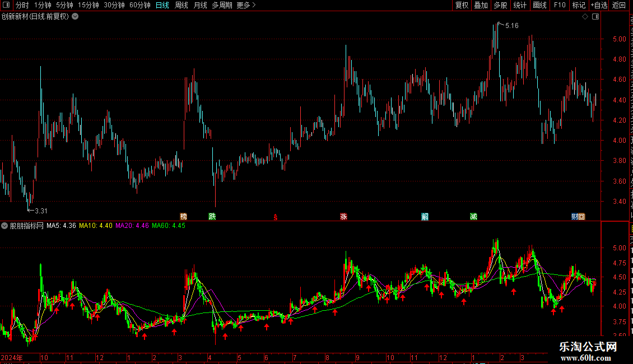Click the 2024年 label on time axis
The image size is (633, 364).
pos(12,358)
